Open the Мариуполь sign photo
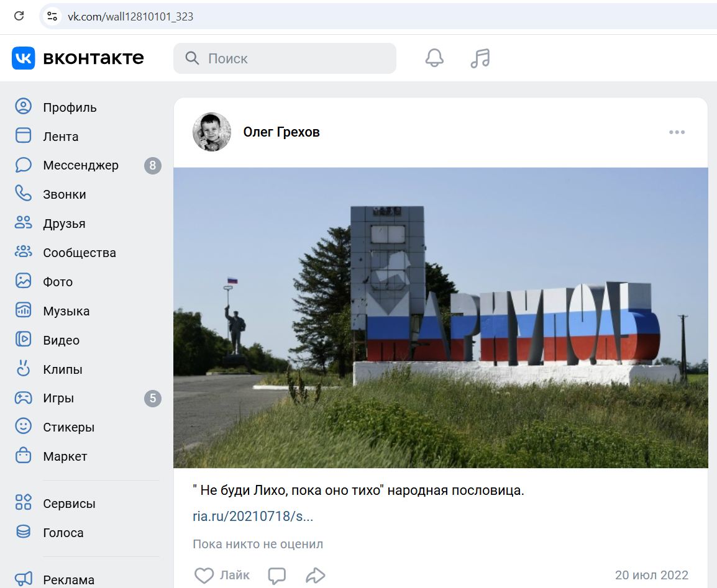Image resolution: width=717 pixels, height=588 pixels. tap(441, 317)
